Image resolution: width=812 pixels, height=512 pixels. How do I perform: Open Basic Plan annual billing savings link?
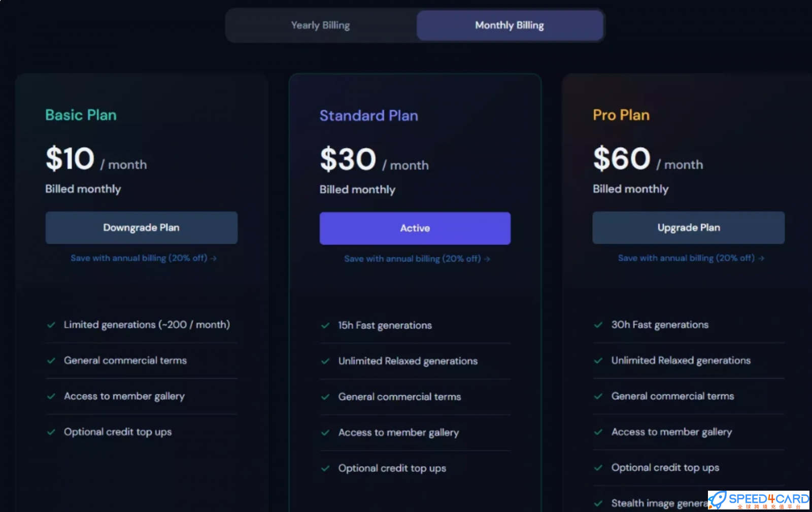pyautogui.click(x=143, y=258)
